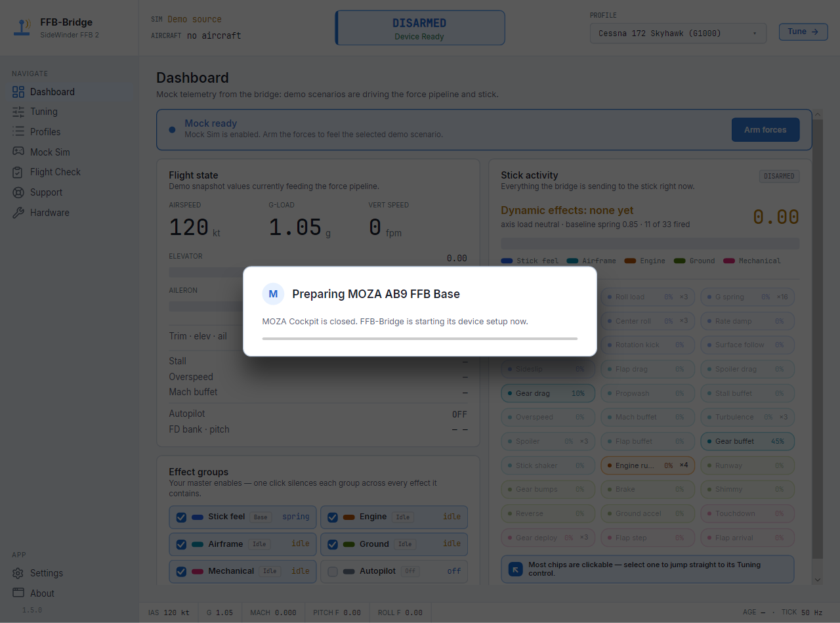Toggle the Stick feel effect group checkbox
This screenshot has height=623, width=840.
tap(182, 517)
